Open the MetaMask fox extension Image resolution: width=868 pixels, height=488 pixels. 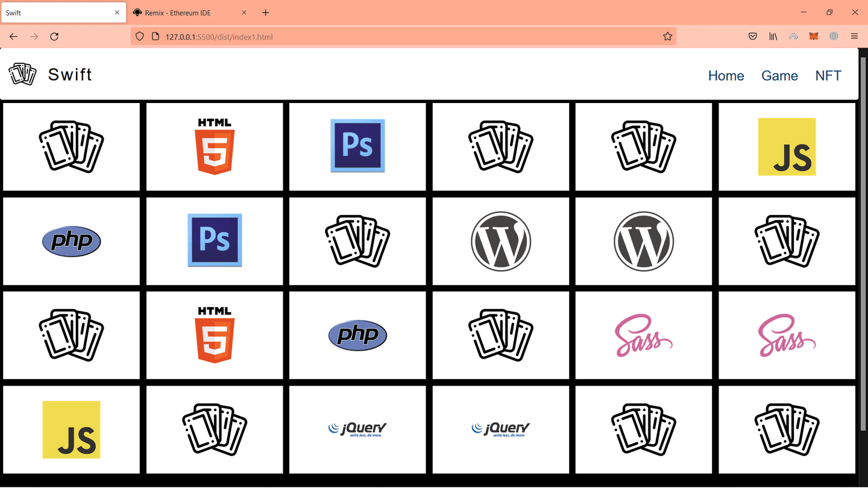814,37
